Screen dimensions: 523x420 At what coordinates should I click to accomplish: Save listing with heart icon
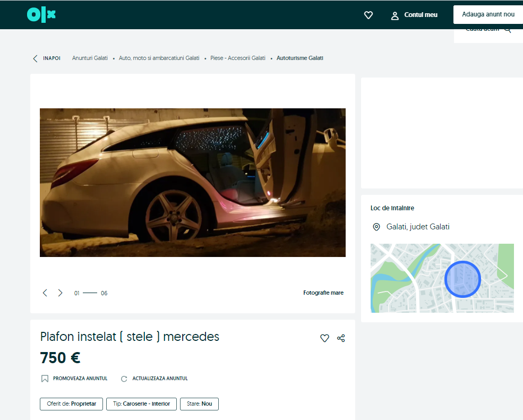coord(324,338)
